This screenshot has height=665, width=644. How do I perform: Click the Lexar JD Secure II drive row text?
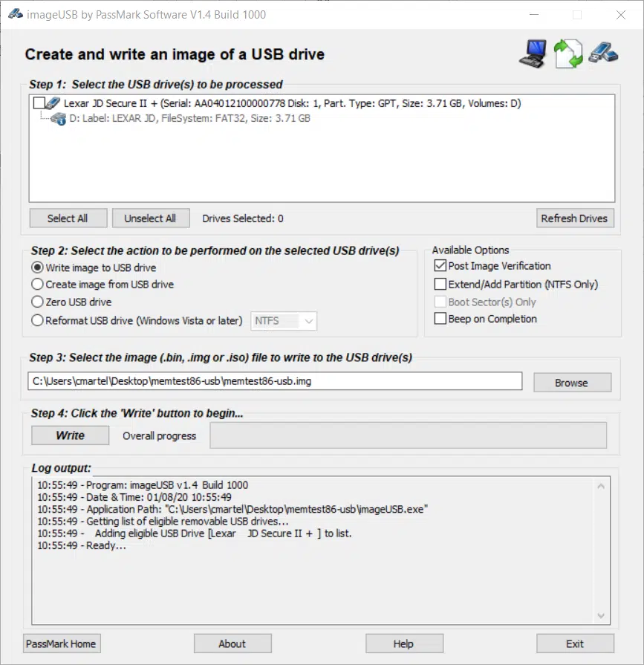(292, 103)
